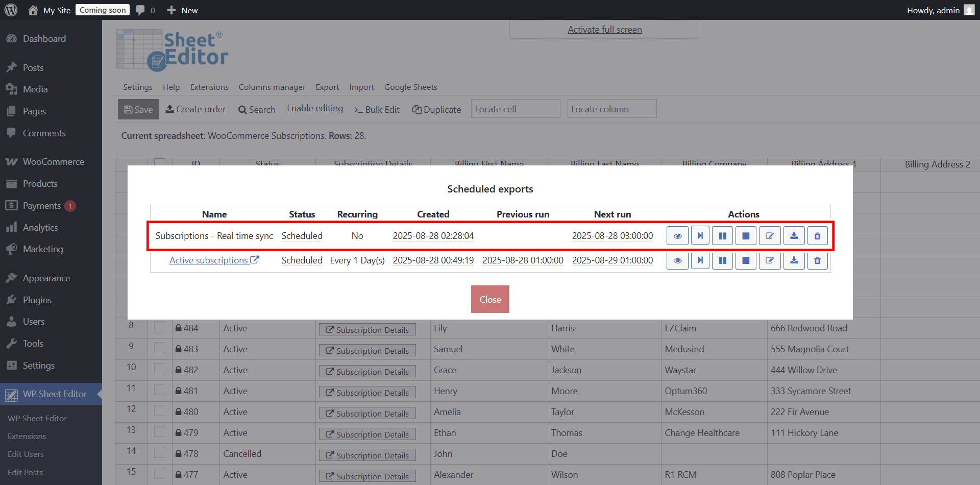This screenshot has height=485, width=980.
Task: Check the row checkbox for ID 484
Action: tap(160, 327)
